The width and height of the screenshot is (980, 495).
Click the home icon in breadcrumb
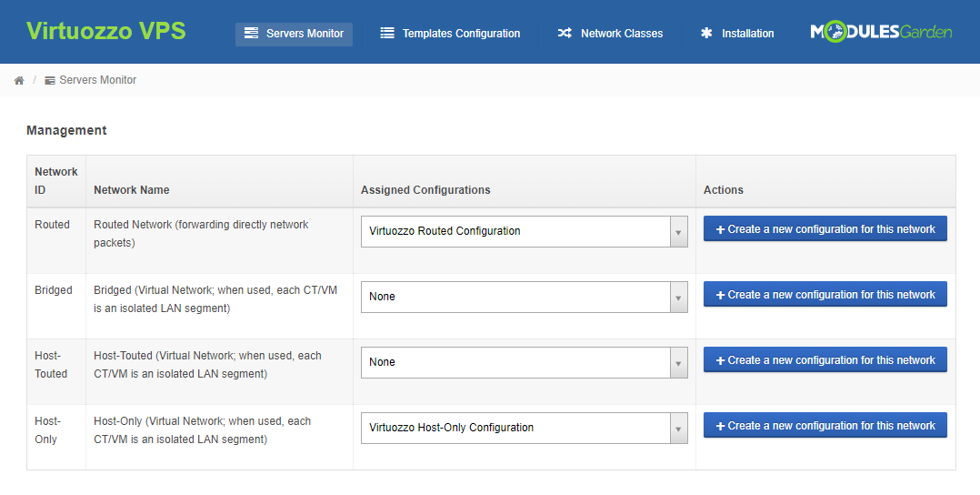click(19, 80)
